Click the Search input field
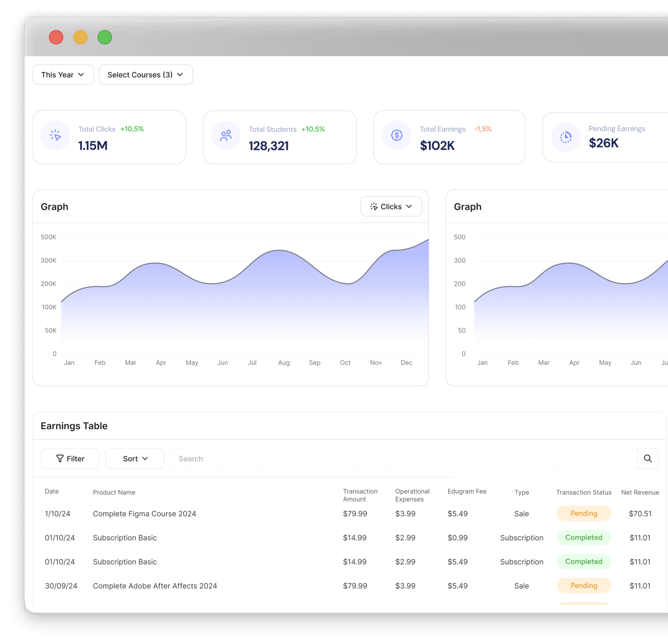The height and width of the screenshot is (644, 668). [404, 459]
